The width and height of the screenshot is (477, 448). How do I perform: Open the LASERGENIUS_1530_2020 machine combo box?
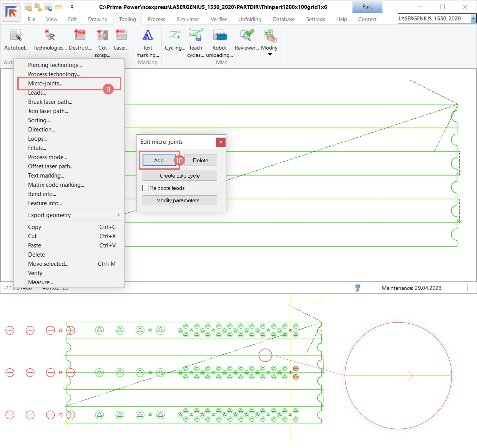[473, 18]
